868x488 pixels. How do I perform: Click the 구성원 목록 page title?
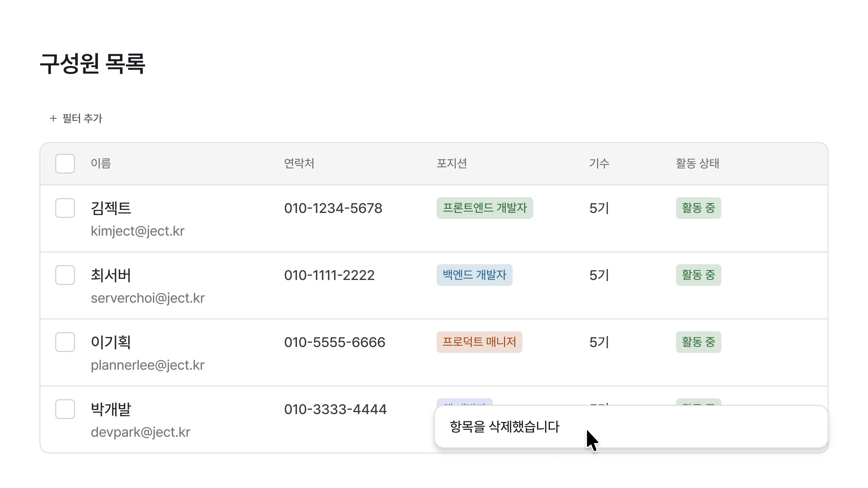[92, 63]
